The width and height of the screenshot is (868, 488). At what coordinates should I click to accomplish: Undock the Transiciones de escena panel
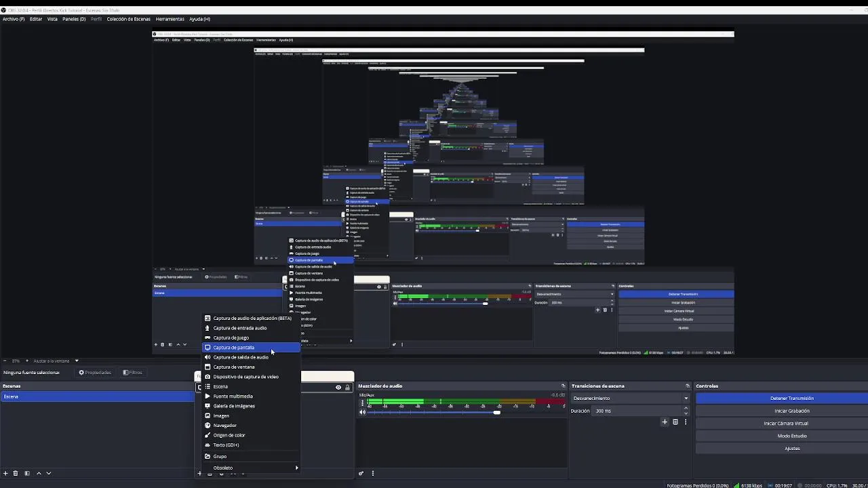tap(688, 386)
